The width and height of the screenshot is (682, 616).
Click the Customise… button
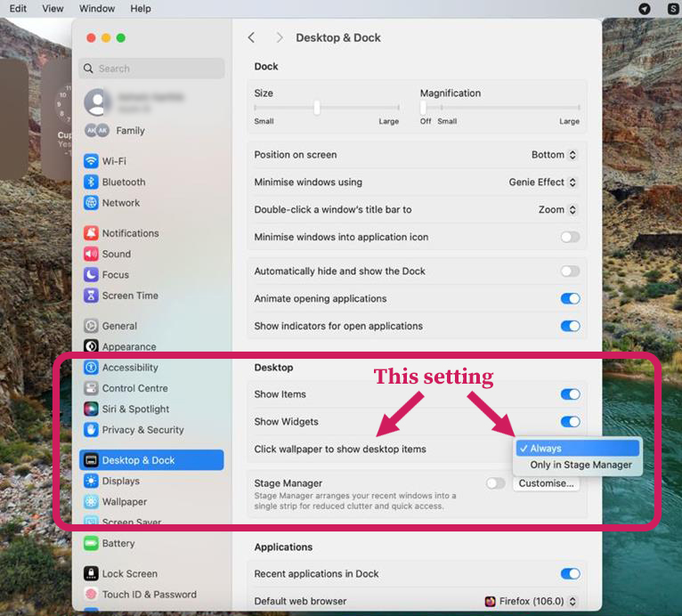pos(546,483)
